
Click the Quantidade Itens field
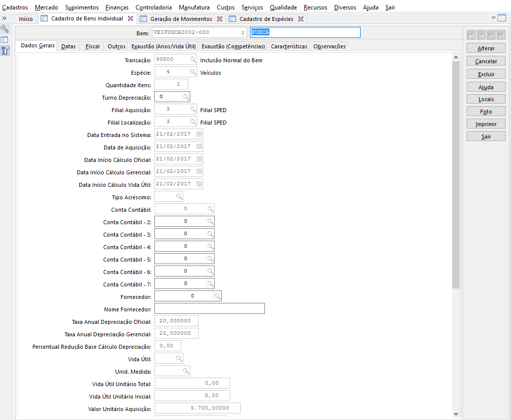(171, 84)
